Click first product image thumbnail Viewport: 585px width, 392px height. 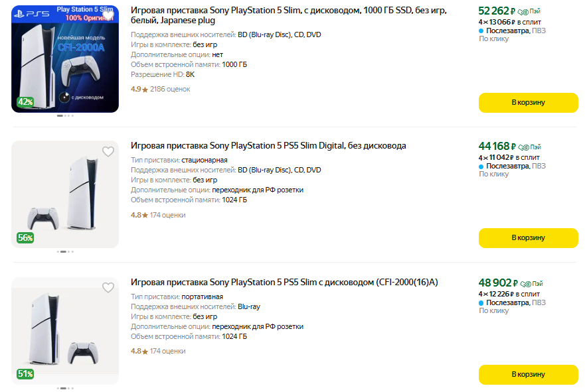(65, 58)
